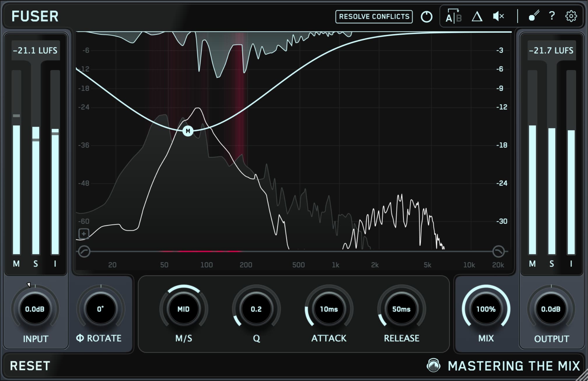Add a new band with plus icon
588x381 pixels.
pos(84,234)
